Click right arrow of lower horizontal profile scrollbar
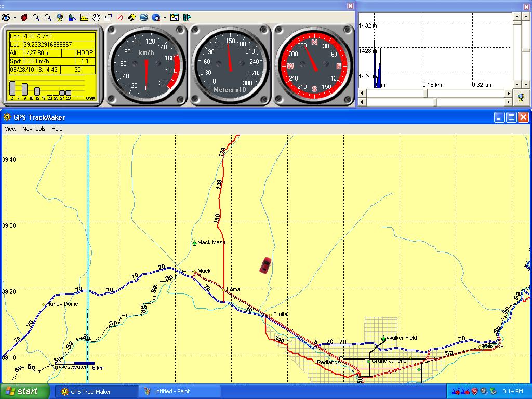The width and height of the screenshot is (532, 399). pos(508,101)
